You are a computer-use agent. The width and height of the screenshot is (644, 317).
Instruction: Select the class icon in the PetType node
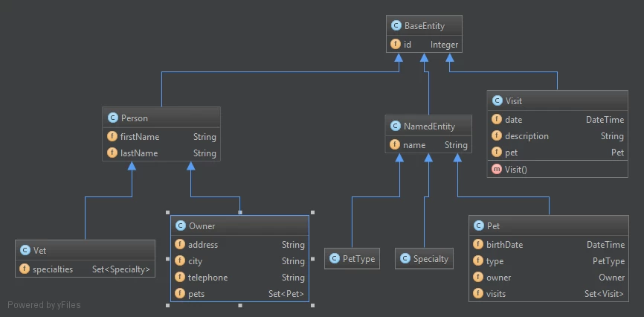click(335, 259)
